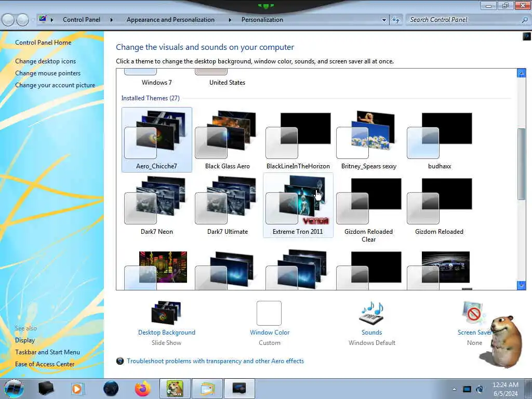Image resolution: width=532 pixels, height=399 pixels.
Task: Open the media player taskbar icon
Action: pos(77,389)
